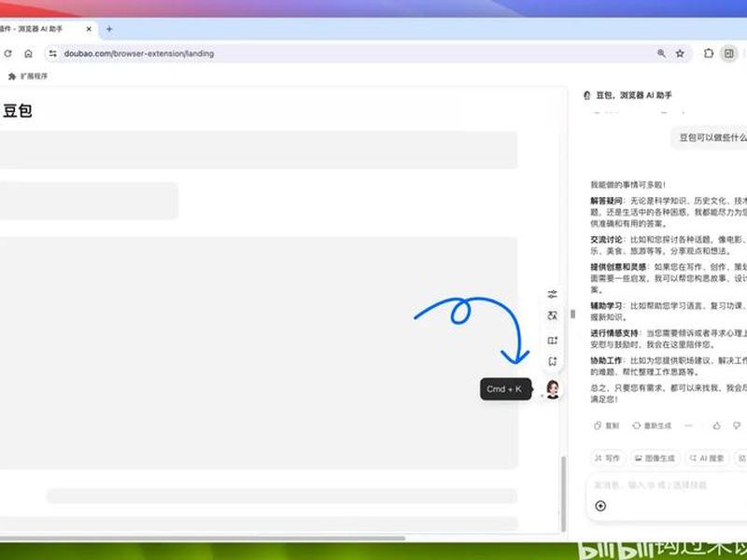Select the AI 搜索 skill chip
Screen dimensions: 747x560
[707, 458]
